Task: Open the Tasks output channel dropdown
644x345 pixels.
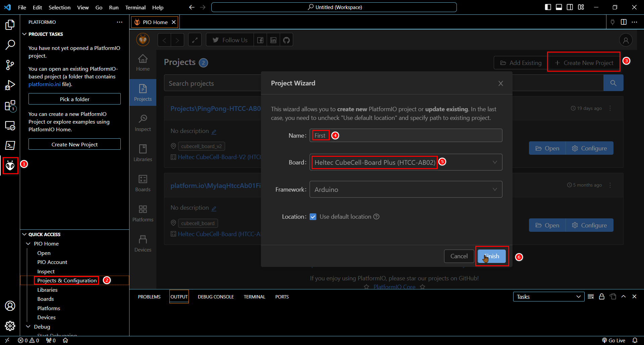Action: click(x=548, y=297)
